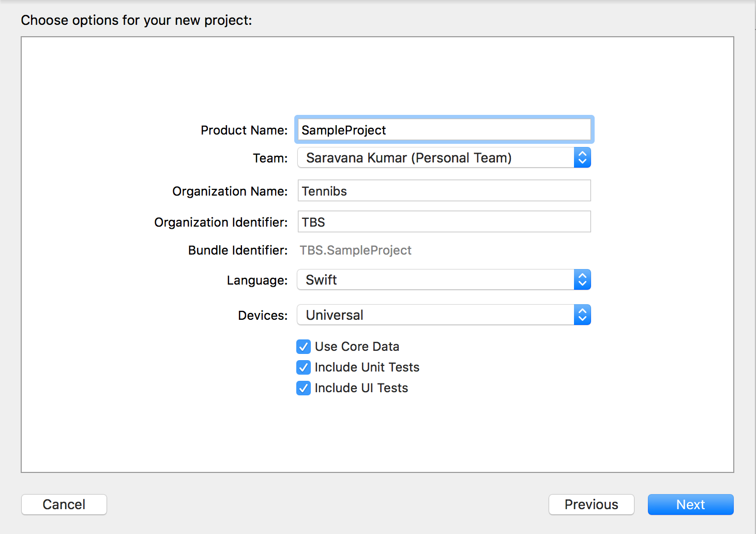756x534 pixels.
Task: Select the TBS.SampleProject bundle identifier text
Action: point(356,250)
